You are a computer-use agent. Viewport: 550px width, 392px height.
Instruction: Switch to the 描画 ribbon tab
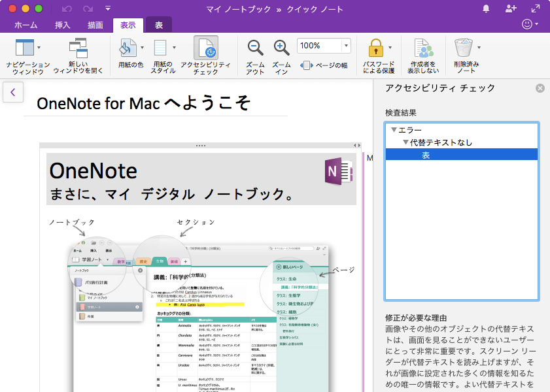click(96, 24)
